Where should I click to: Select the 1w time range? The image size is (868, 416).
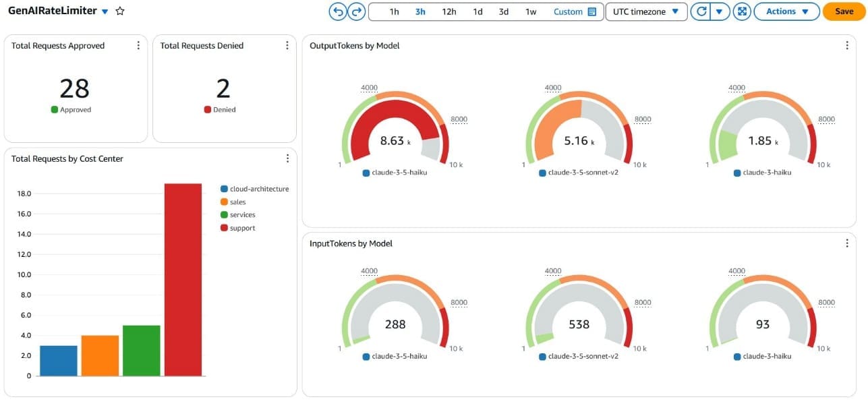point(529,11)
